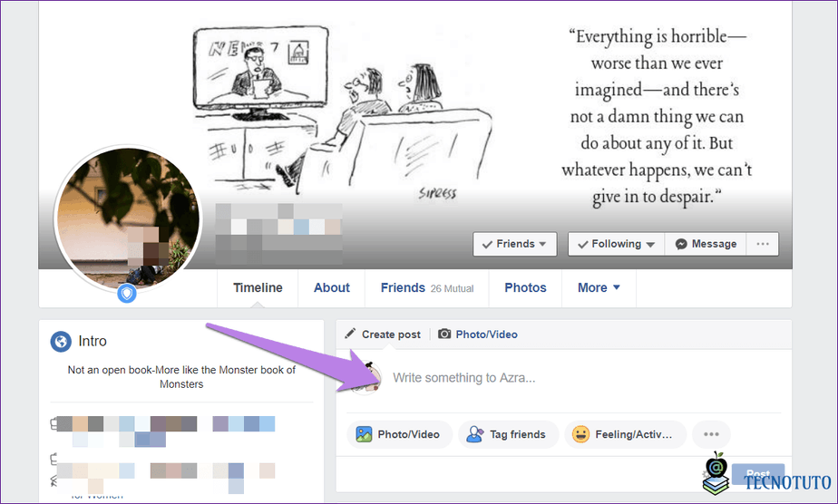
Task: Click the picture icon in Photo/Video pill
Action: tap(364, 434)
